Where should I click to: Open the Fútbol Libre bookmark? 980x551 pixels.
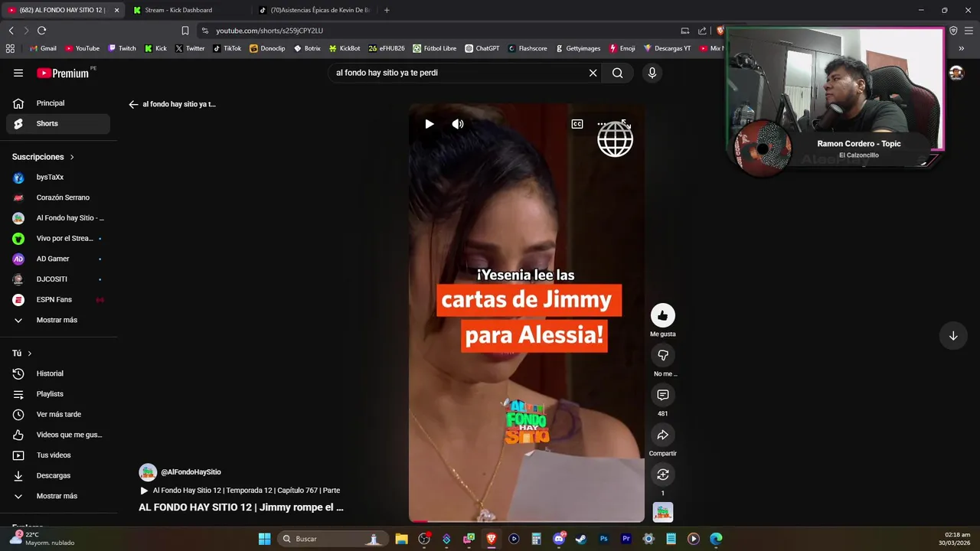tap(435, 48)
